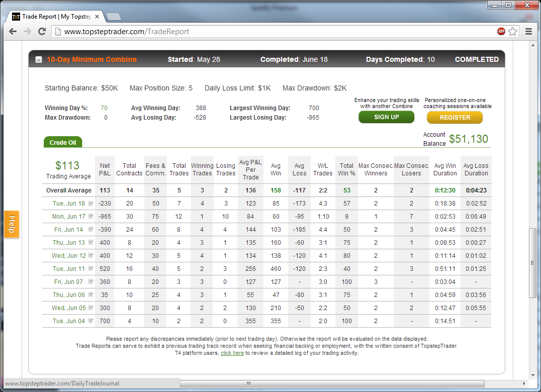Click the 10-Day Minimum Combine title
The width and height of the screenshot is (541, 392).
(x=92, y=59)
